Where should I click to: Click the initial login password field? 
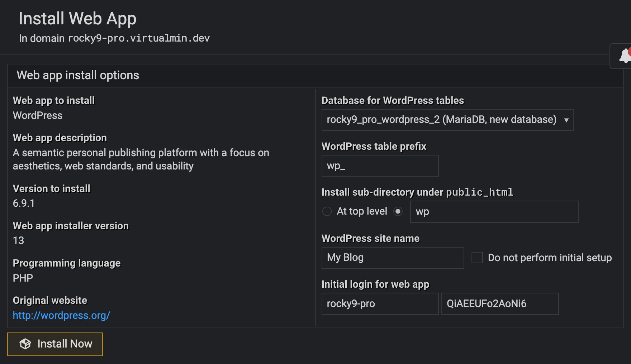[x=499, y=304]
